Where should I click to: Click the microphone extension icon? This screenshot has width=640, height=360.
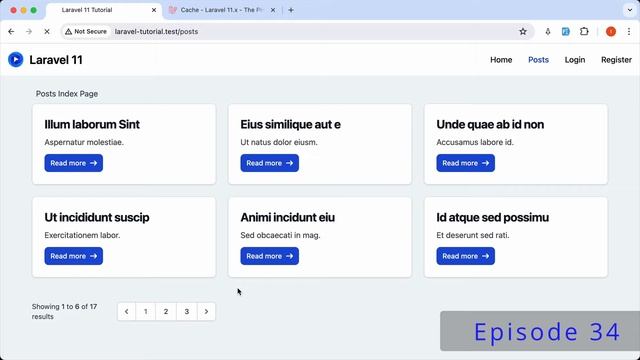548,31
